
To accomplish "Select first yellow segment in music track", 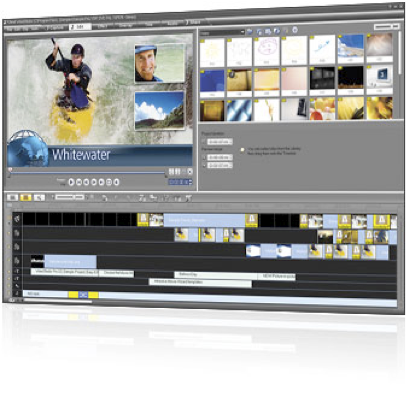I will click(73, 295).
